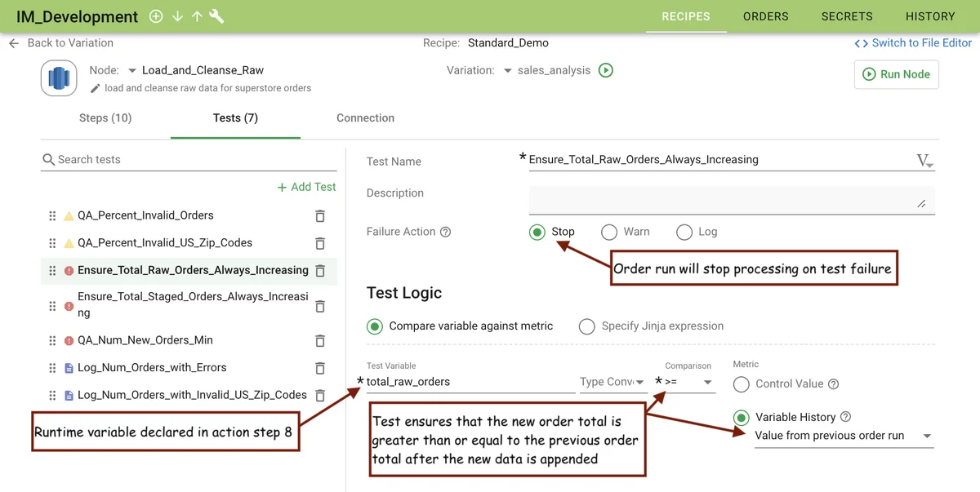The width and height of the screenshot is (980, 492).
Task: Open the Node selector dropdown
Action: click(133, 70)
